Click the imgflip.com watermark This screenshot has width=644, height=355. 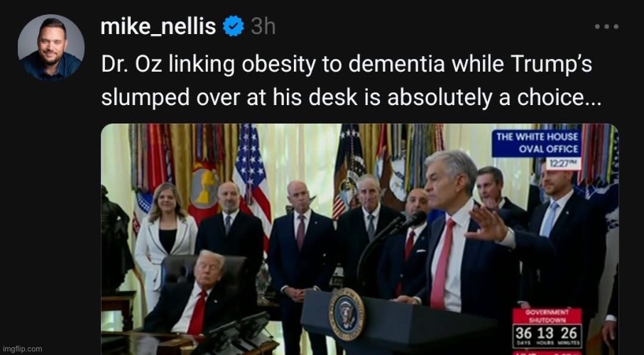(21, 349)
